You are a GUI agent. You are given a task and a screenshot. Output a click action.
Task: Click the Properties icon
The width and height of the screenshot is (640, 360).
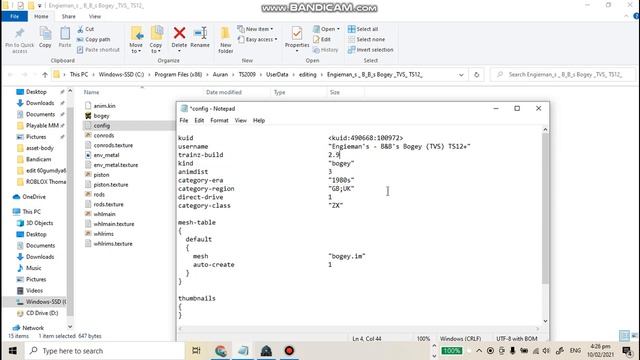297,33
